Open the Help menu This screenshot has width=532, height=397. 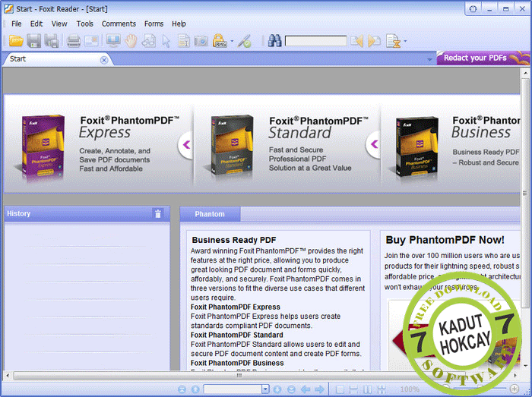tap(179, 24)
